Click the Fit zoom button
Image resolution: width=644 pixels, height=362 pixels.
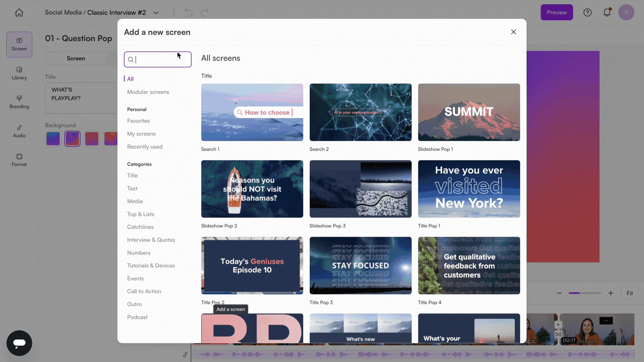point(630,293)
